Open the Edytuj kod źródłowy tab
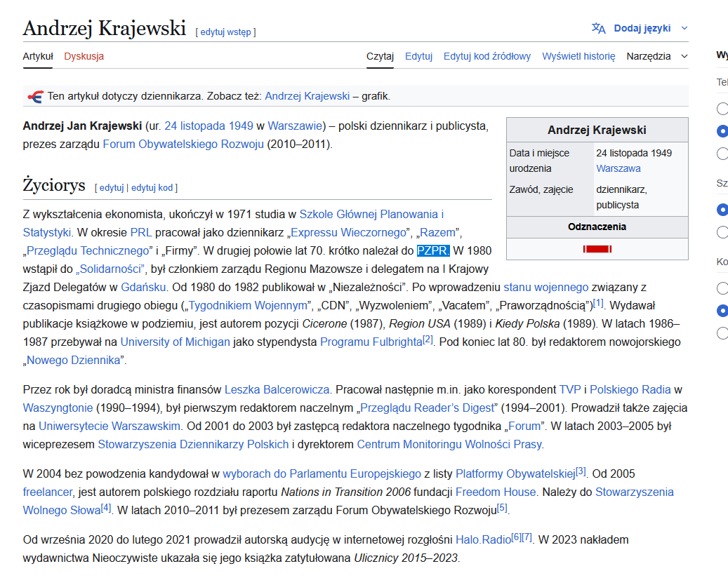728x578 pixels. [487, 56]
